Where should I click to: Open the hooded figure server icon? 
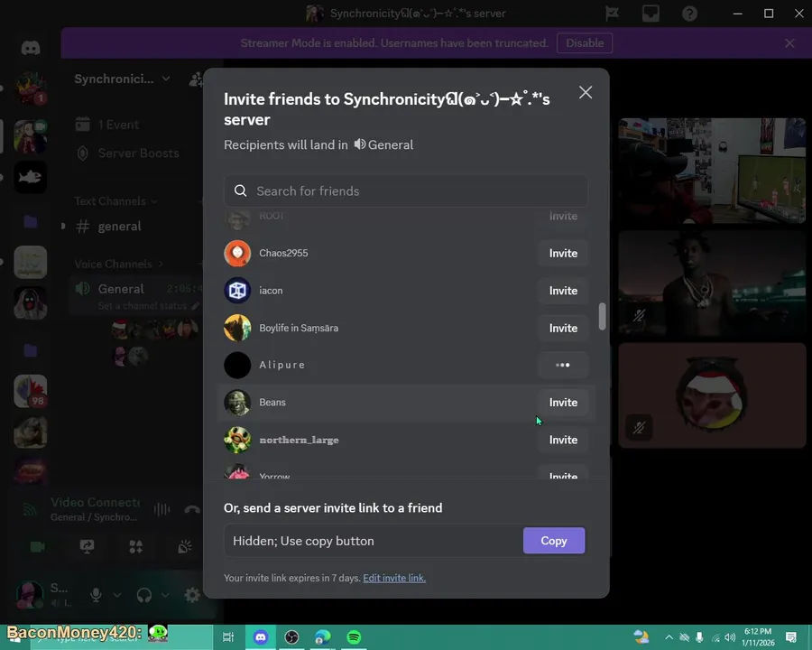(x=31, y=303)
